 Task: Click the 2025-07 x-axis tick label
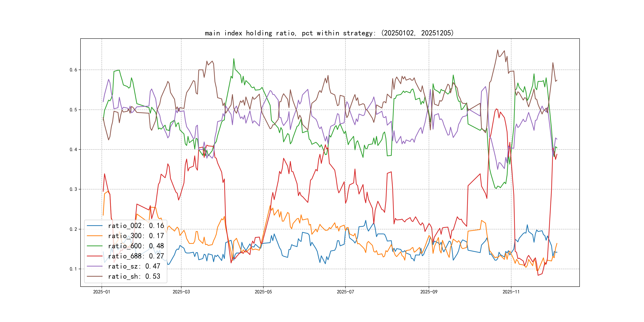(345, 292)
